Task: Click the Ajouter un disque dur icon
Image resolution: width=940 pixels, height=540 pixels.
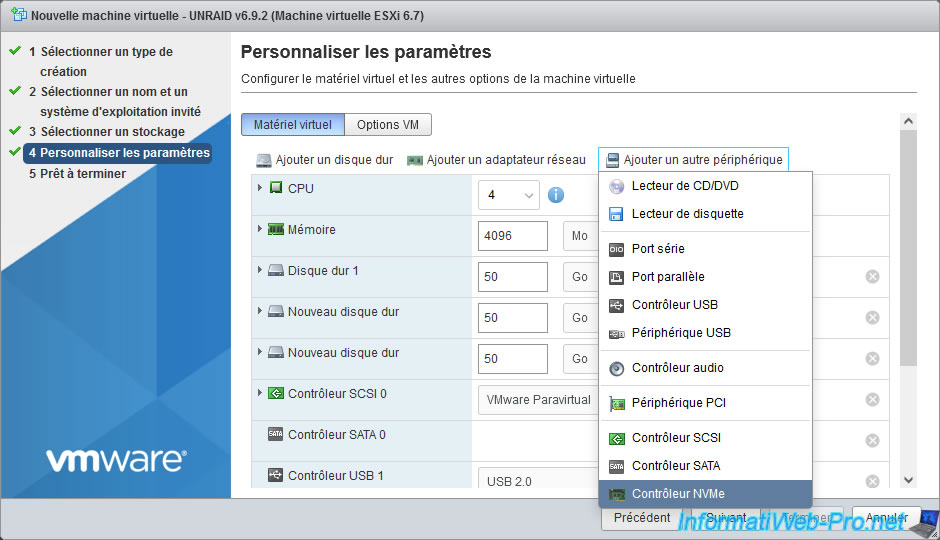Action: point(264,160)
